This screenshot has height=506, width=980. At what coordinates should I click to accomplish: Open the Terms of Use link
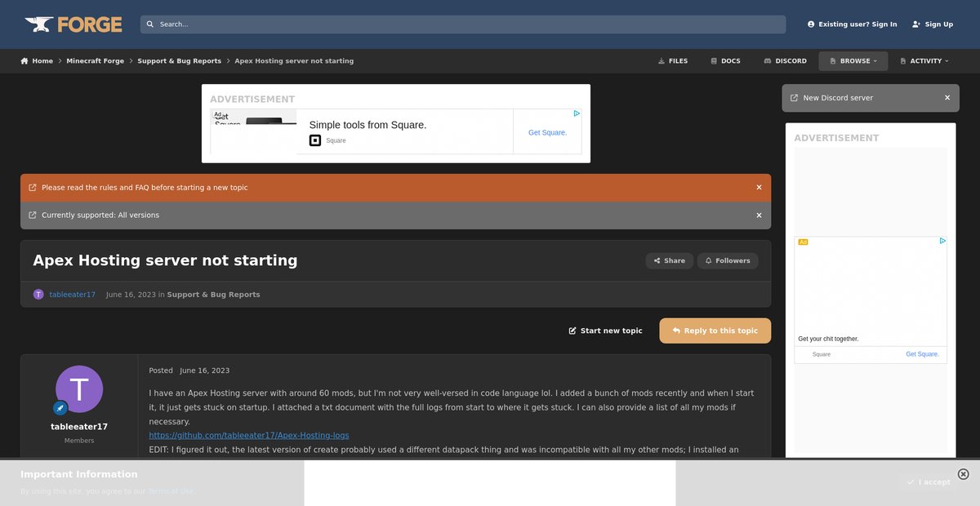click(171, 491)
